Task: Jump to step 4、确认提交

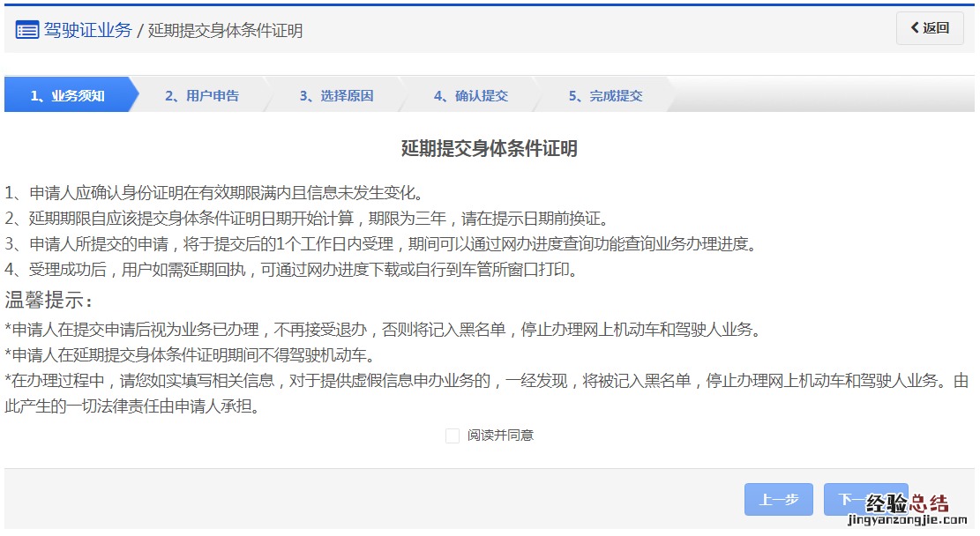Action: [470, 95]
